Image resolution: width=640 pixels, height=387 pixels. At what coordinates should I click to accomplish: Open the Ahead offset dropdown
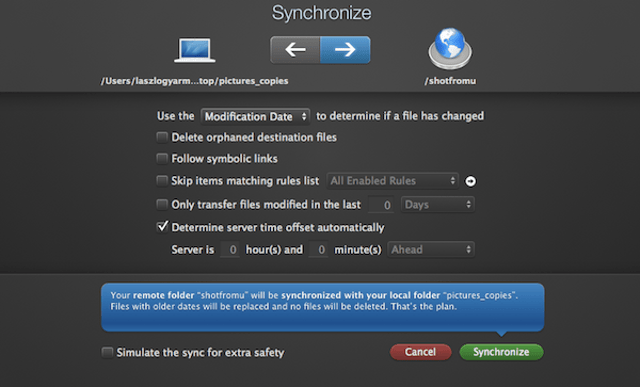[431, 249]
